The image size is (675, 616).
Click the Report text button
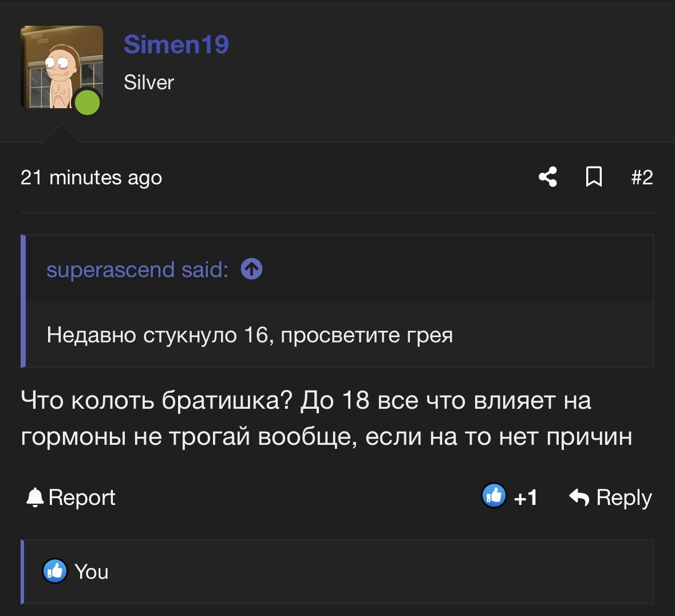(x=82, y=497)
